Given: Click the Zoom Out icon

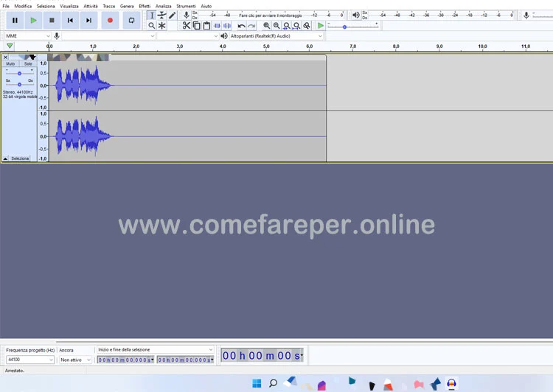Looking at the screenshot, I should (276, 25).
